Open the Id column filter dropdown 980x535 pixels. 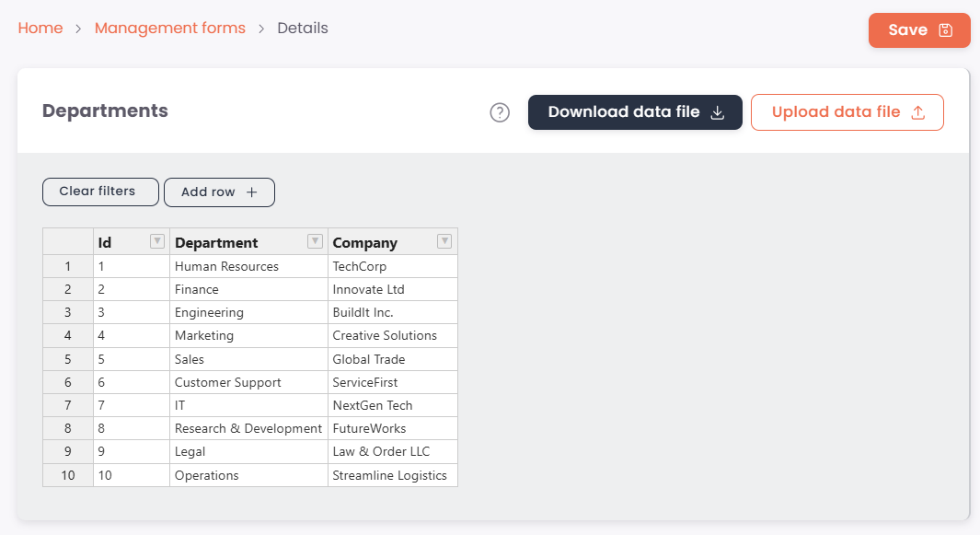[x=157, y=241]
